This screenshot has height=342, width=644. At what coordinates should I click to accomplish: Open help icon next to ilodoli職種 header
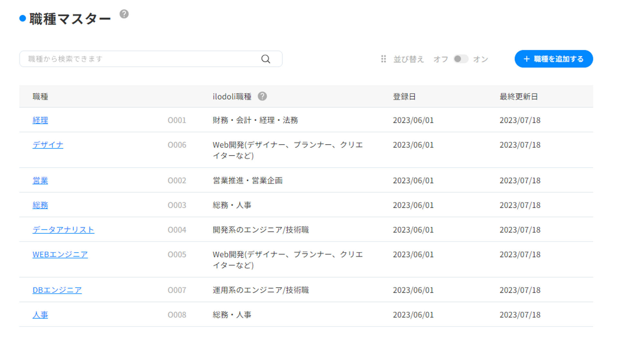click(x=262, y=96)
